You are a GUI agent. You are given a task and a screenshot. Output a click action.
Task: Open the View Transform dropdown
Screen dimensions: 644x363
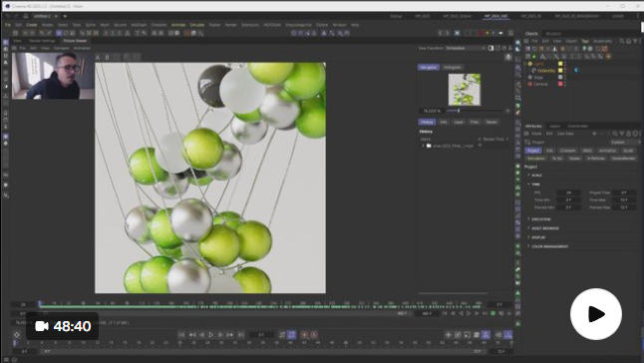click(x=466, y=48)
